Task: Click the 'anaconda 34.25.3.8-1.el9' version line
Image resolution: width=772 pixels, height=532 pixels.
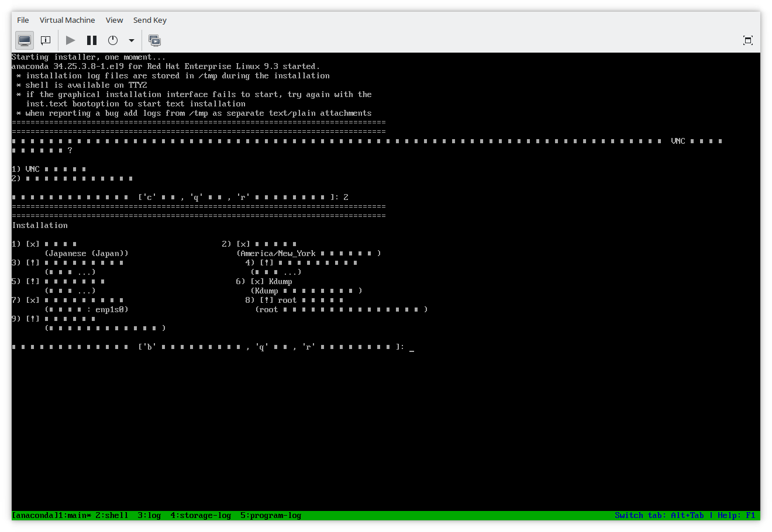Action: coord(166,67)
